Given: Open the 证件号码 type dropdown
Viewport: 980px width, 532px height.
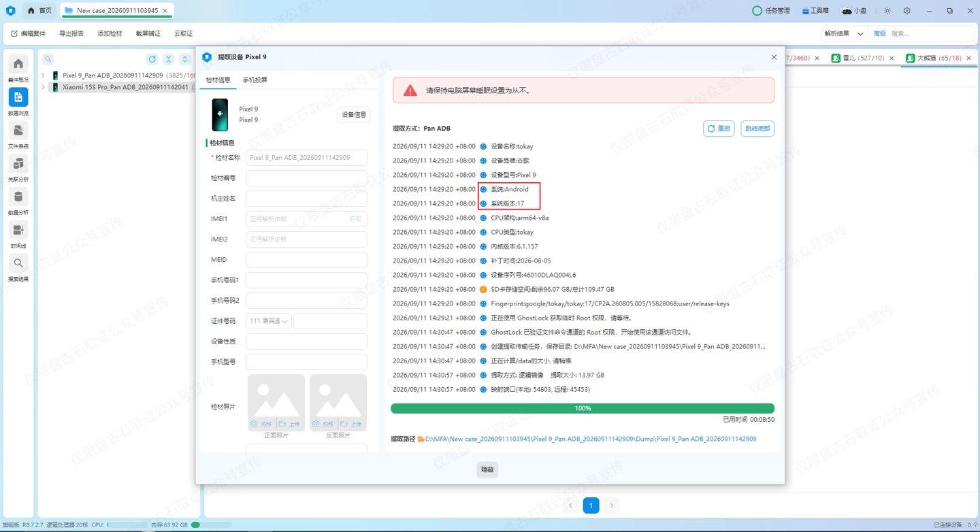Looking at the screenshot, I should [x=269, y=321].
